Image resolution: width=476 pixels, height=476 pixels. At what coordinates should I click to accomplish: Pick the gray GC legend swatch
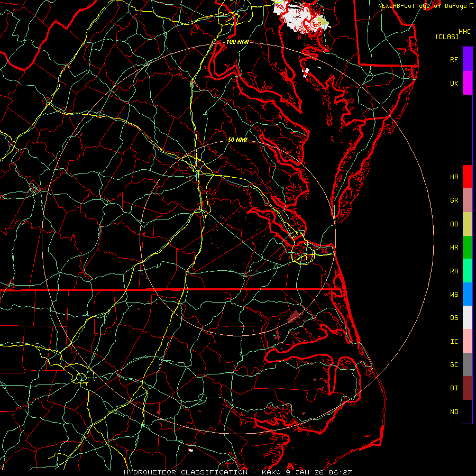click(x=467, y=364)
